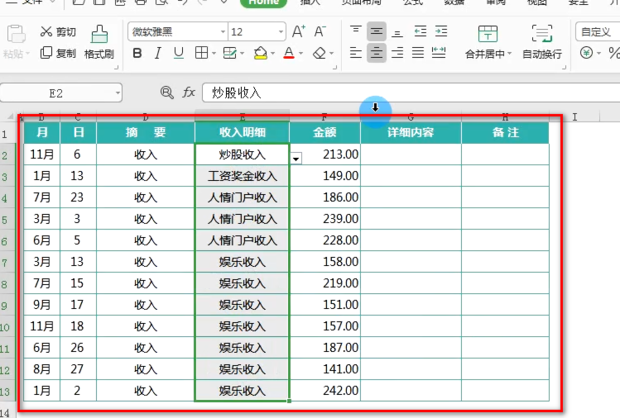The height and width of the screenshot is (418, 620).
Task: Select the 备 注 header cell
Action: click(x=505, y=132)
